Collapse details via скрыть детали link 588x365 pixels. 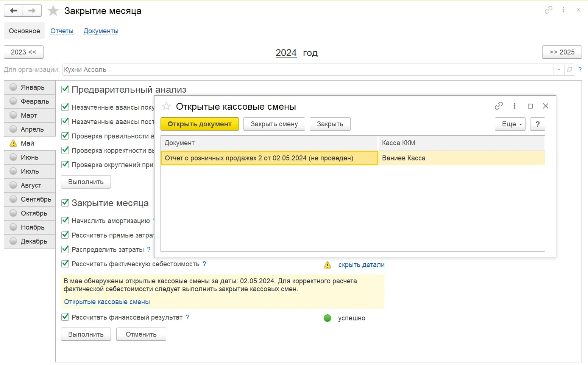click(361, 265)
